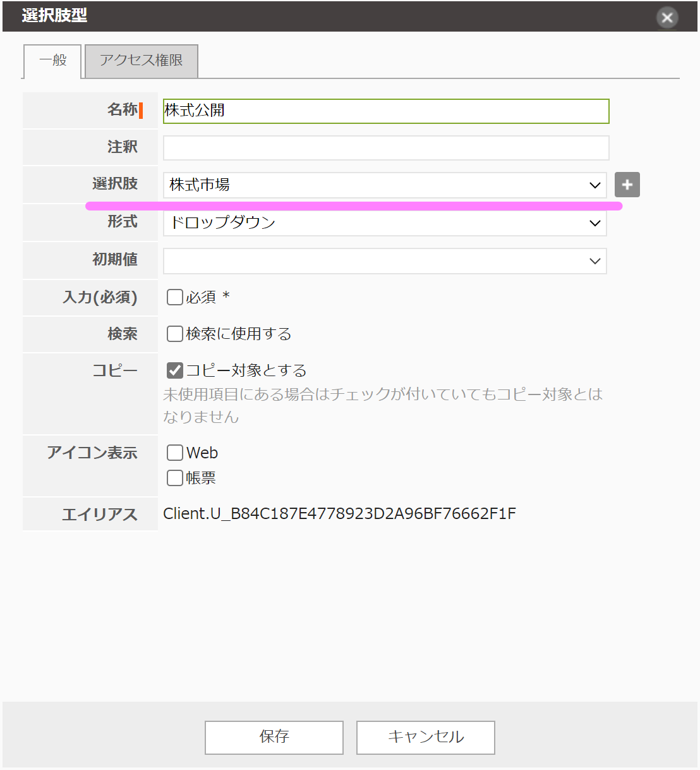Click the 名称 field containing 株式公開
This screenshot has height=770, width=700.
click(x=385, y=111)
